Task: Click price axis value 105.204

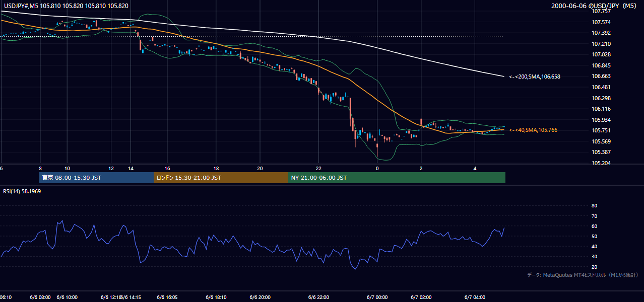Action: tap(601, 163)
